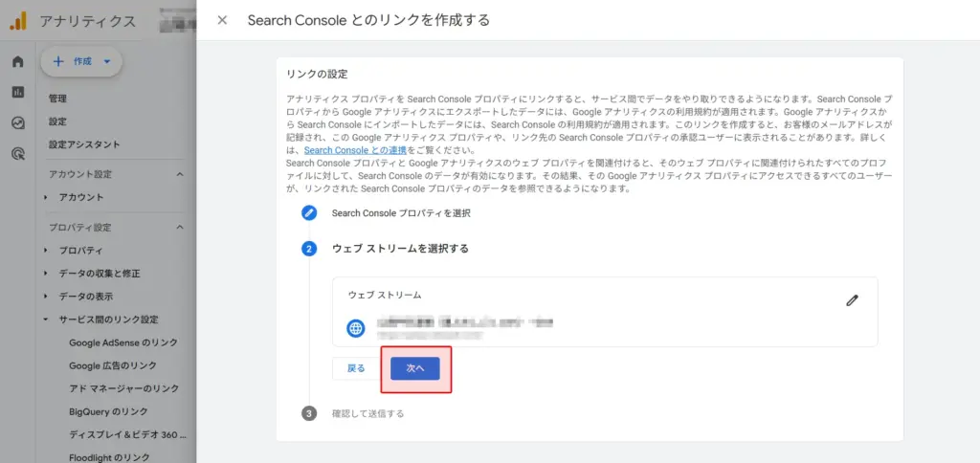Collapse the アカウント設定 section
Screen dimensions: 980x463
pos(180,174)
